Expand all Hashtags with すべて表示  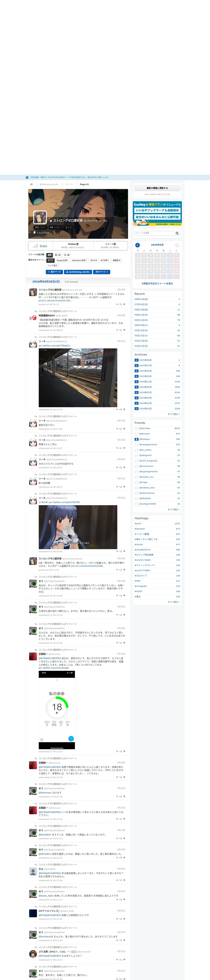[174, 602]
